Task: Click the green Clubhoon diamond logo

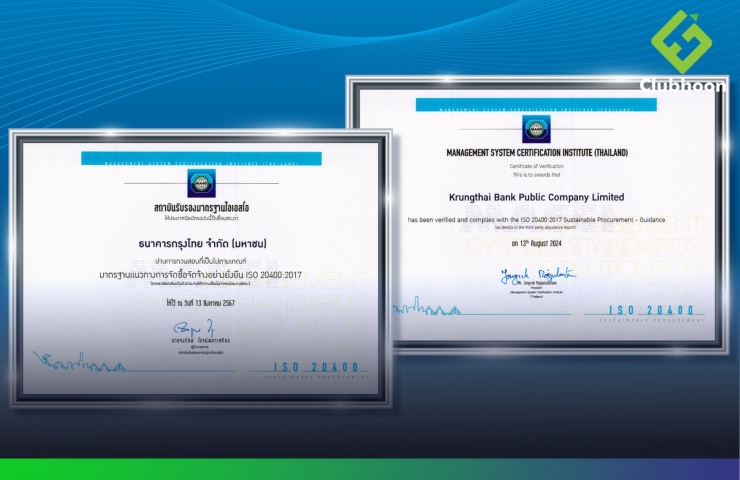Action: (681, 42)
